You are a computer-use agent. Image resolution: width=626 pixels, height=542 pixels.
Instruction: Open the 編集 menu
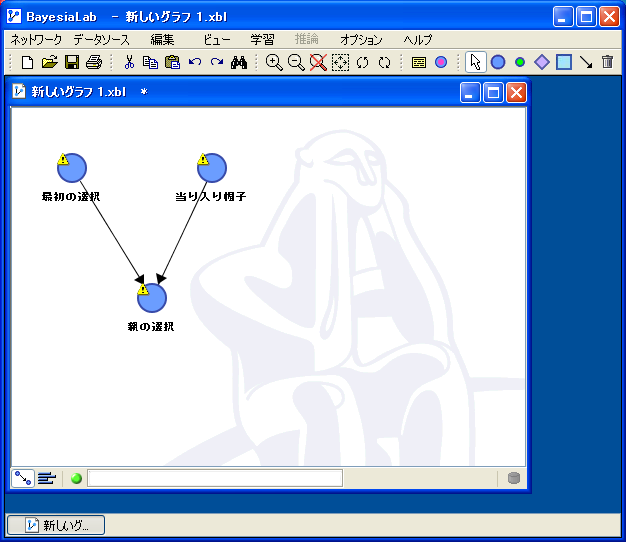pyautogui.click(x=162, y=40)
